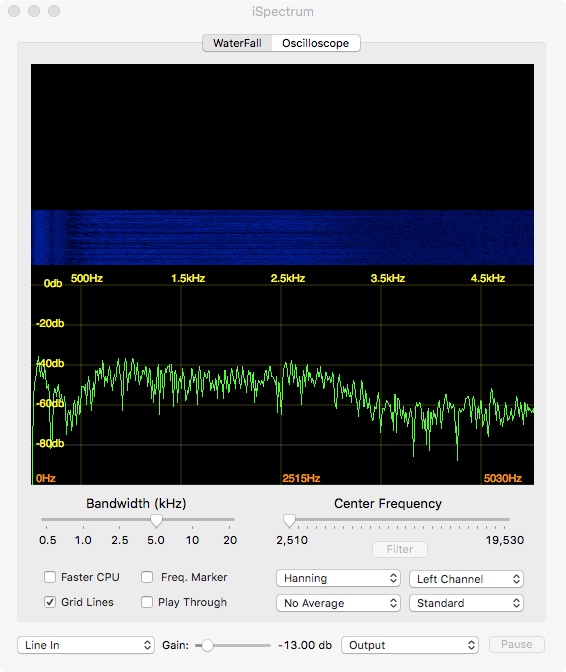This screenshot has width=566, height=672.
Task: Click the Center Frequency slider knob
Action: pyautogui.click(x=290, y=521)
